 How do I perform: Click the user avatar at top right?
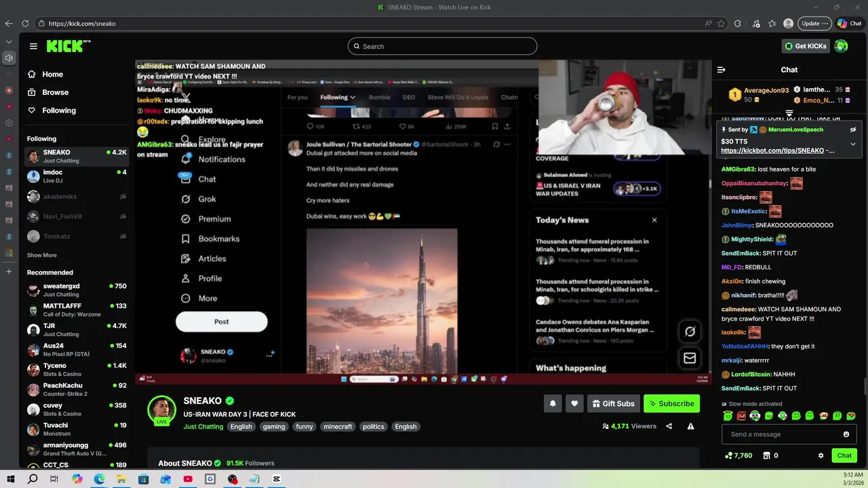click(x=841, y=46)
